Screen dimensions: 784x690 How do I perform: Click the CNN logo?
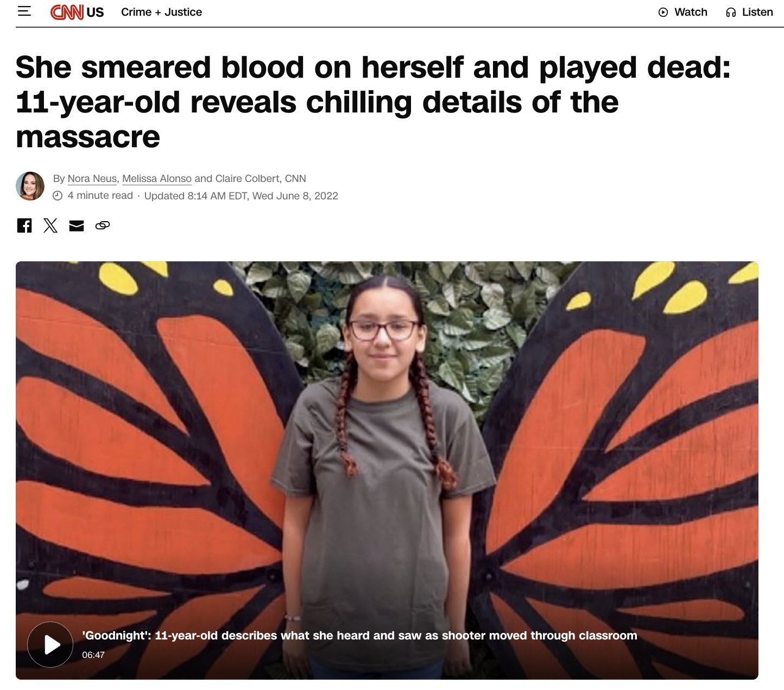pos(67,12)
